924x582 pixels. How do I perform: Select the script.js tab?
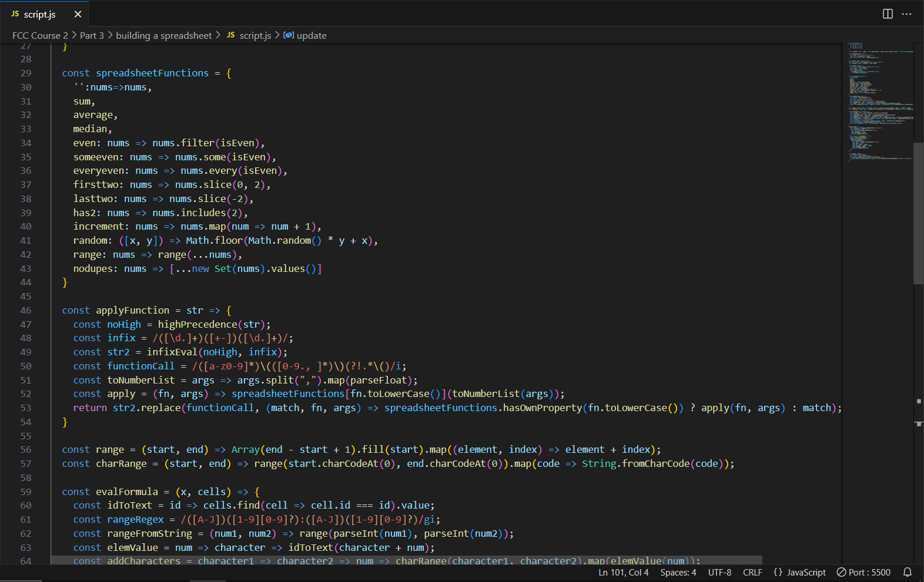pyautogui.click(x=39, y=14)
